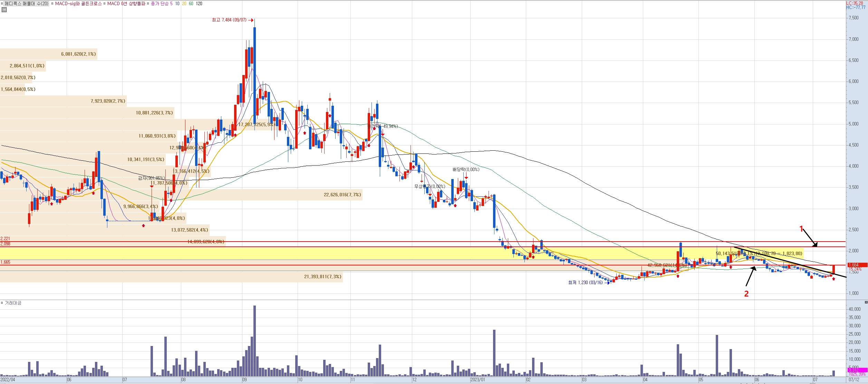Click the green 60-period moving average number

click(191, 4)
